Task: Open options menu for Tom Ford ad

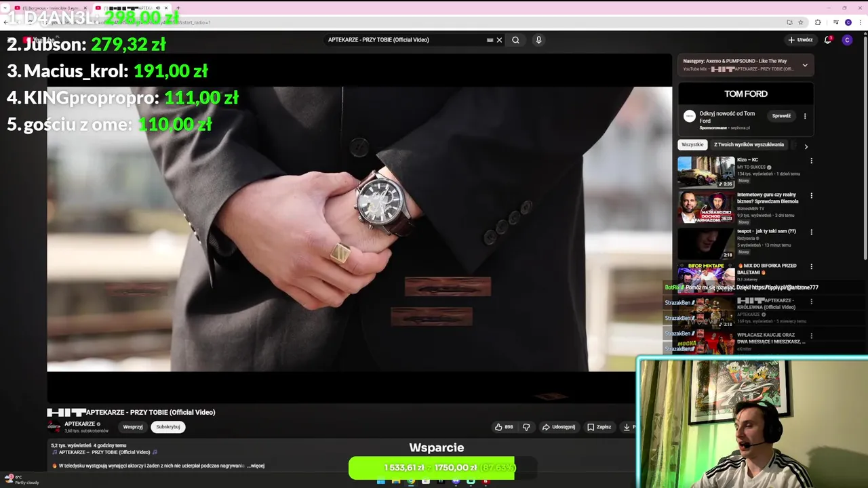Action: [805, 116]
